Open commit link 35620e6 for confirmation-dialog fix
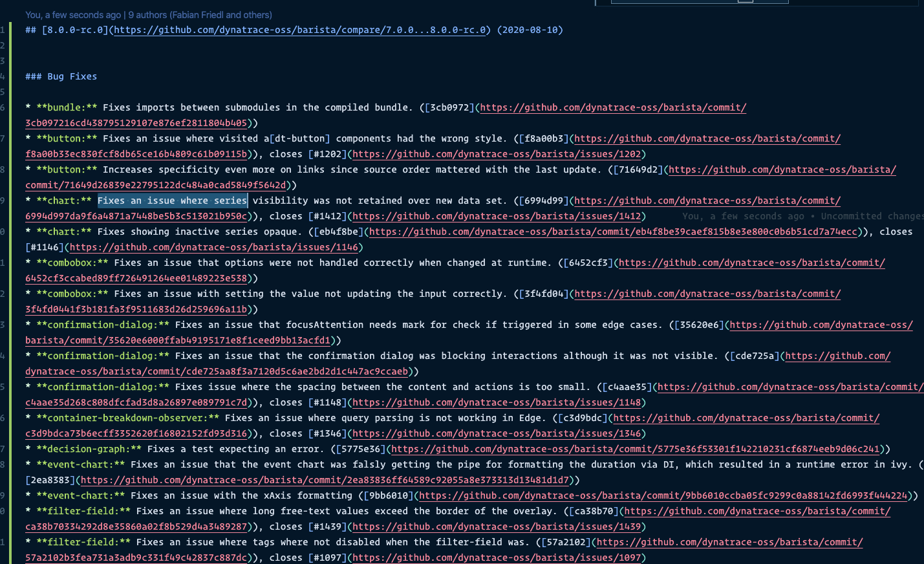The width and height of the screenshot is (924, 564). (821, 325)
